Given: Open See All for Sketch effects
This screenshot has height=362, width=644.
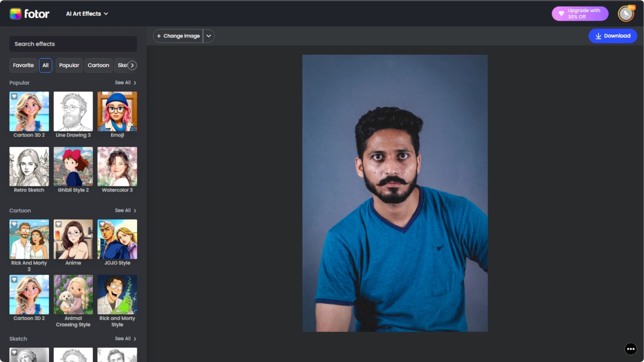Looking at the screenshot, I should point(125,339).
